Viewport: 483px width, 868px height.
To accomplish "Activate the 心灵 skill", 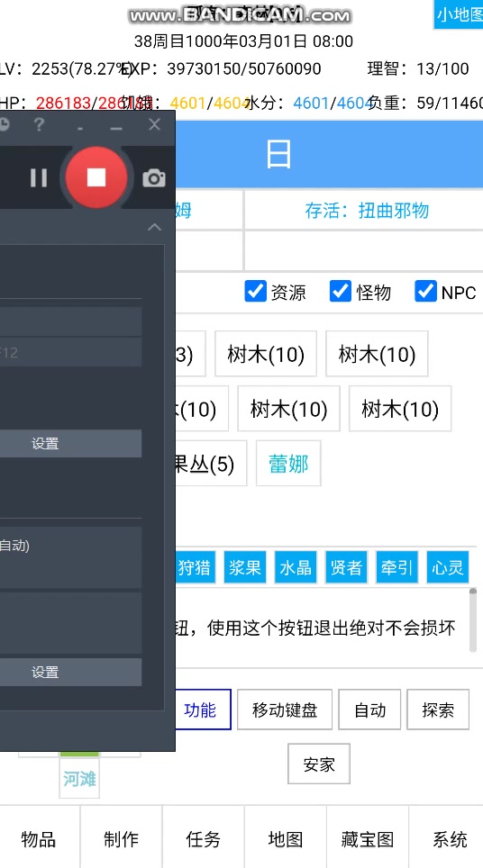I will pyautogui.click(x=448, y=567).
